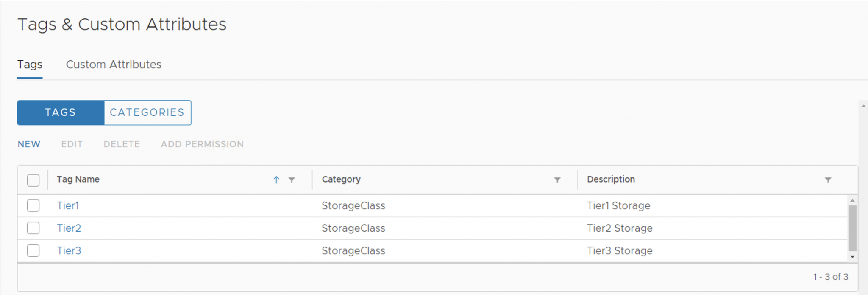Viewport: 868px width, 295px height.
Task: Select the checkbox for the Tier1 row
Action: pyautogui.click(x=33, y=205)
